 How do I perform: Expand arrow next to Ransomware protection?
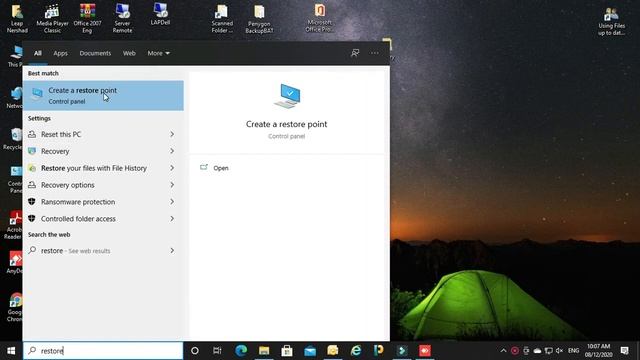click(172, 202)
